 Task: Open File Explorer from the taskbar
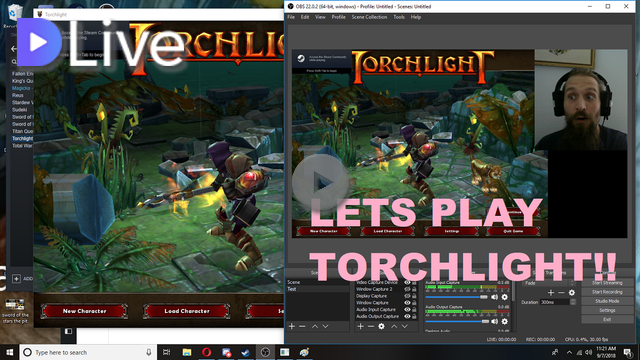click(x=187, y=352)
